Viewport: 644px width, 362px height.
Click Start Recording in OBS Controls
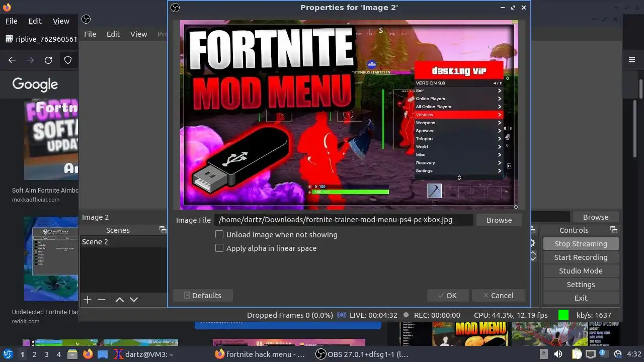click(581, 257)
